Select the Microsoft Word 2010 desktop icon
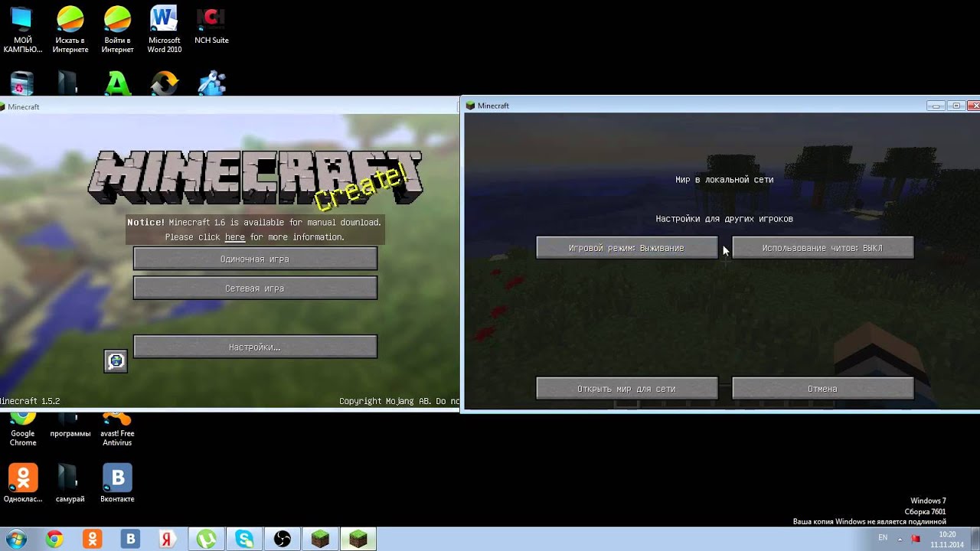980x551 pixels. [164, 29]
